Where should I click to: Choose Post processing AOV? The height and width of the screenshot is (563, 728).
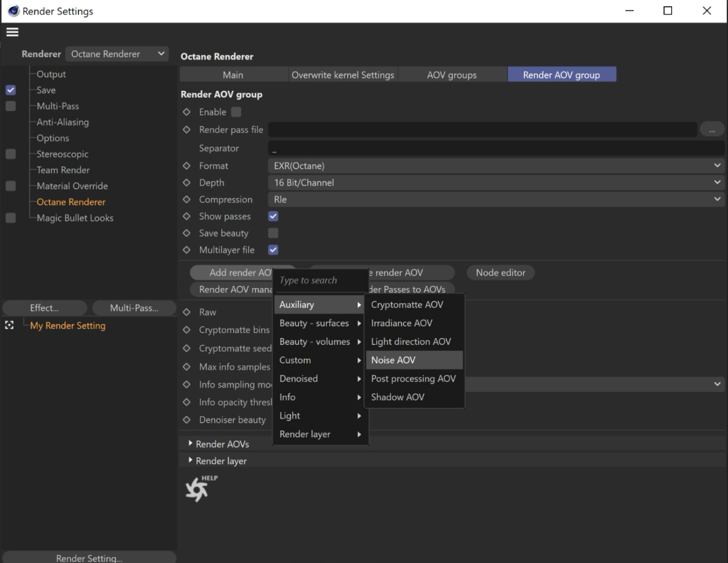pos(414,379)
